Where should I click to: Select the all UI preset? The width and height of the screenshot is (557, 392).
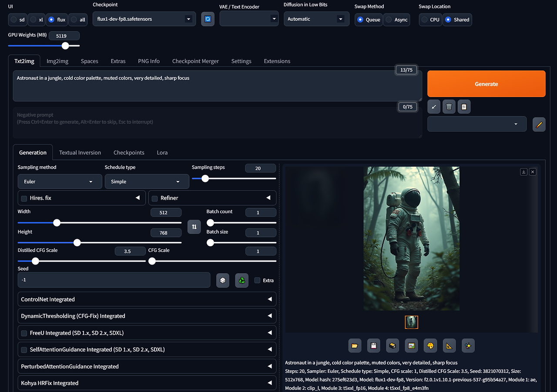[x=78, y=20]
